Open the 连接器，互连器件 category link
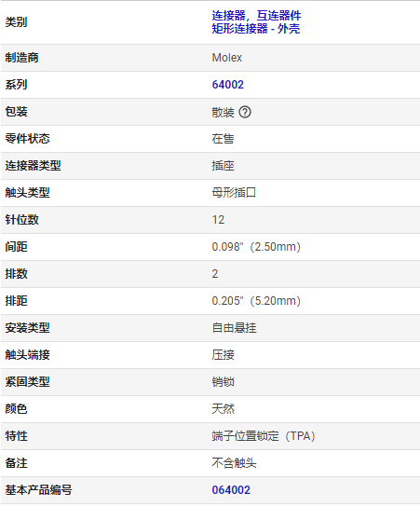This screenshot has height=507, width=420. point(256,16)
